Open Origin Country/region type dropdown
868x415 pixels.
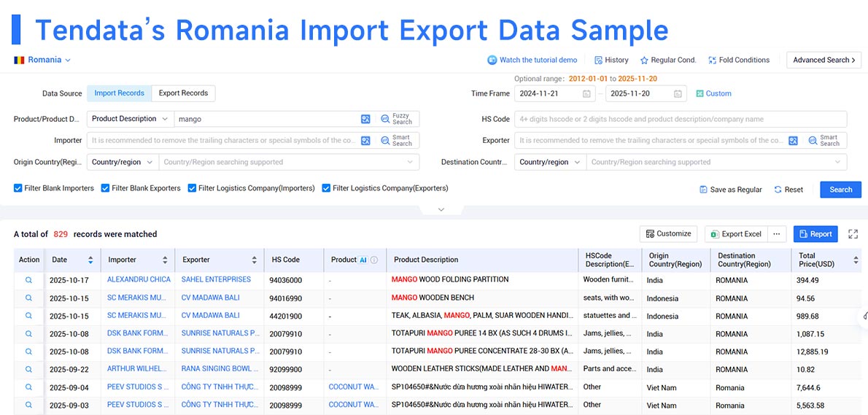[123, 162]
